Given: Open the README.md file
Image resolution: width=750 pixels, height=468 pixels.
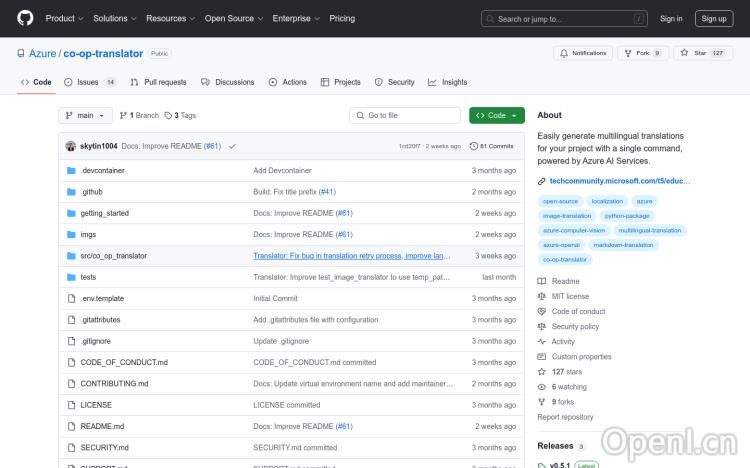Looking at the screenshot, I should click(102, 426).
